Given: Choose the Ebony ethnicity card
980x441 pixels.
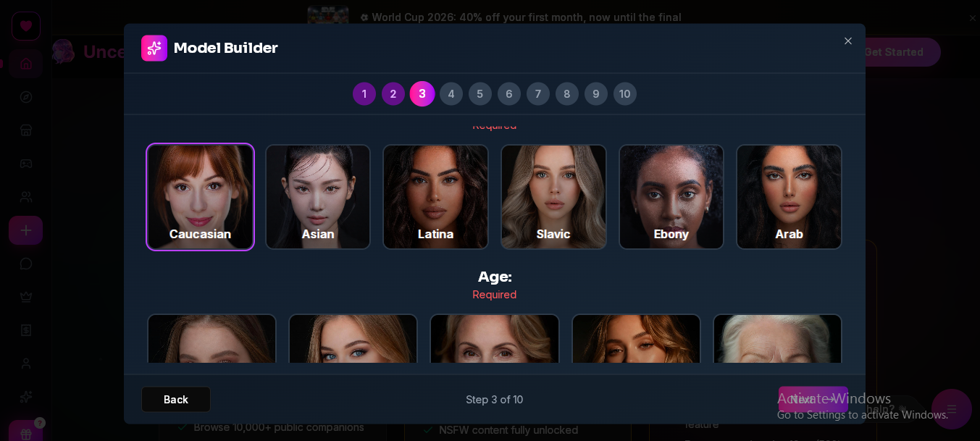Looking at the screenshot, I should tap(671, 197).
